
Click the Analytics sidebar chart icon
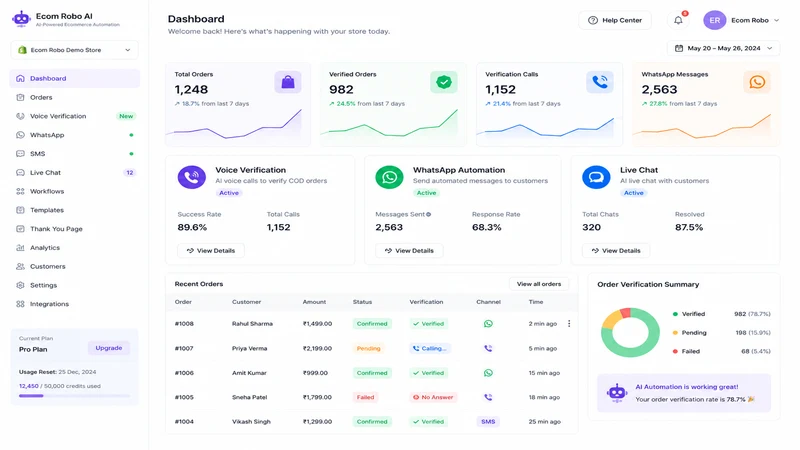(20, 247)
